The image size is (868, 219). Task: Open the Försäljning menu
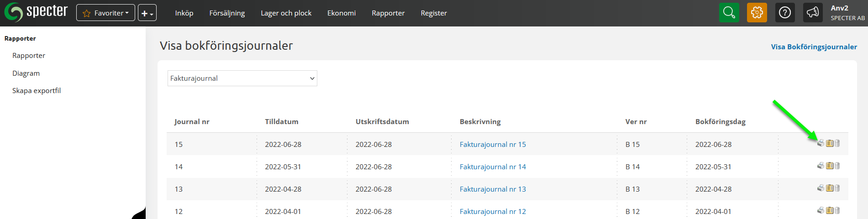coord(227,13)
